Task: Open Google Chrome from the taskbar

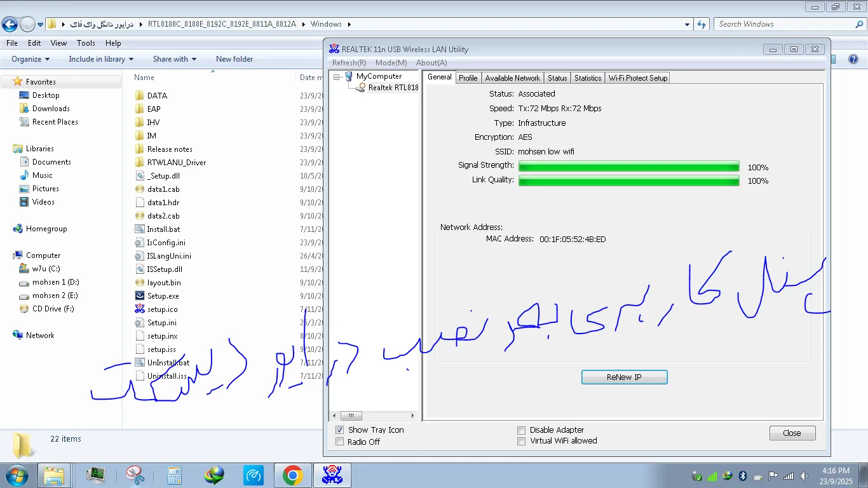Action: 292,475
